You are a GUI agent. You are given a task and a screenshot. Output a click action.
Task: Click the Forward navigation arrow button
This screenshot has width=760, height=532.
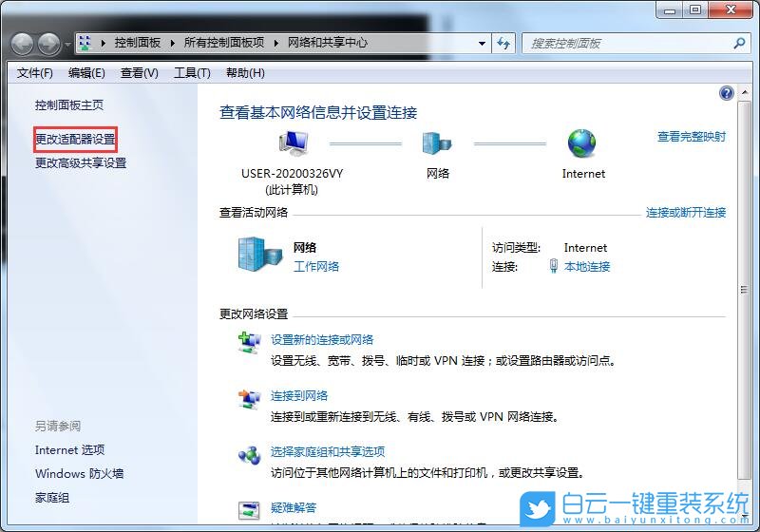[49, 44]
